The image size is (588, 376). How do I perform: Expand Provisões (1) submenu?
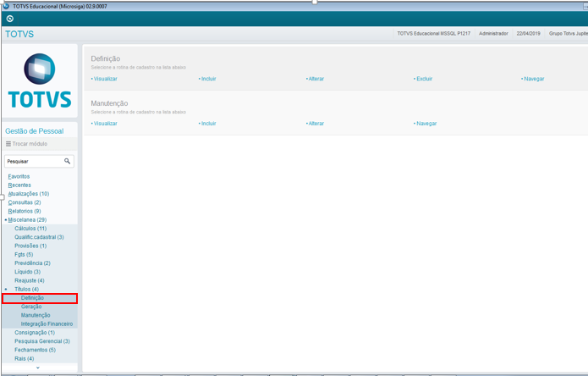click(x=30, y=246)
